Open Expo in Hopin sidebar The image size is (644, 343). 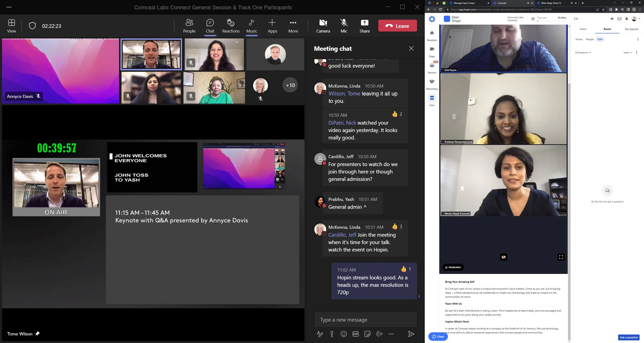[x=432, y=100]
